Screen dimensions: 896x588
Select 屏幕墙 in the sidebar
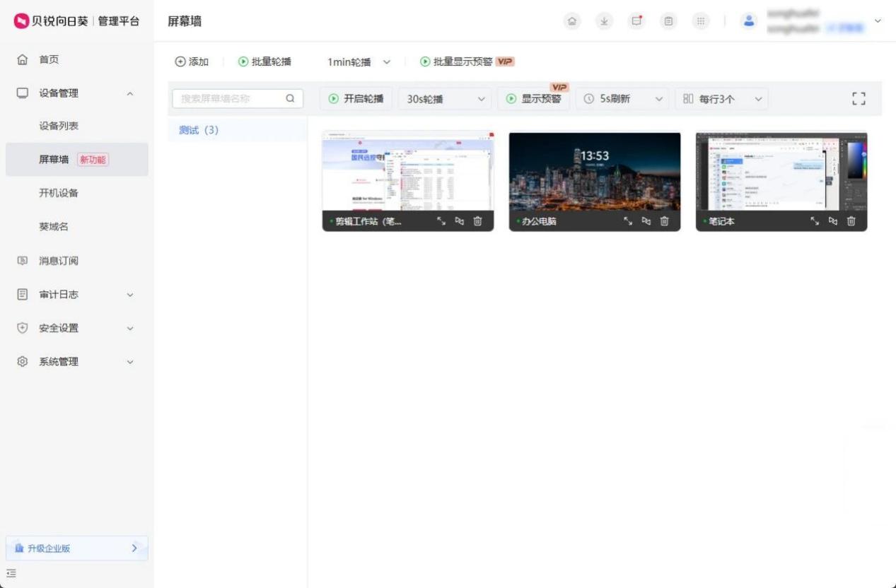click(x=76, y=159)
